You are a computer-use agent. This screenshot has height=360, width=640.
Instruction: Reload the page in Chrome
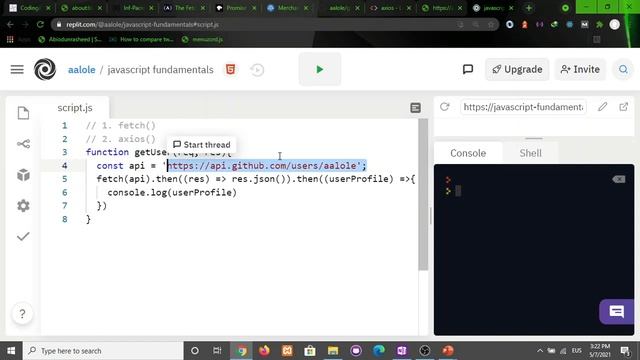tap(40, 24)
